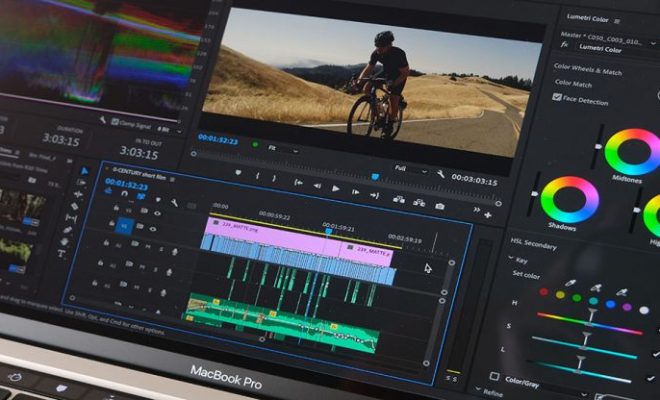
Task: Toggle the Color/Gray checkbox
Action: 495,376
